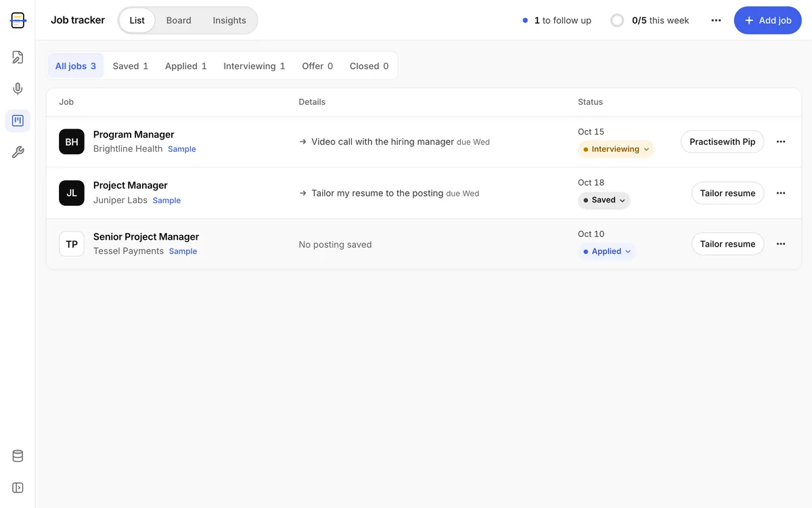Open the microphone interview practice icon
Screen dimensions: 812x508
coord(18,89)
